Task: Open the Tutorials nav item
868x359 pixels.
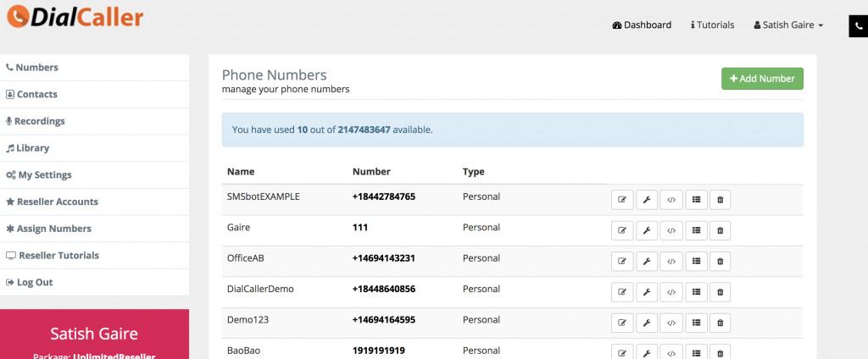Action: point(712,25)
